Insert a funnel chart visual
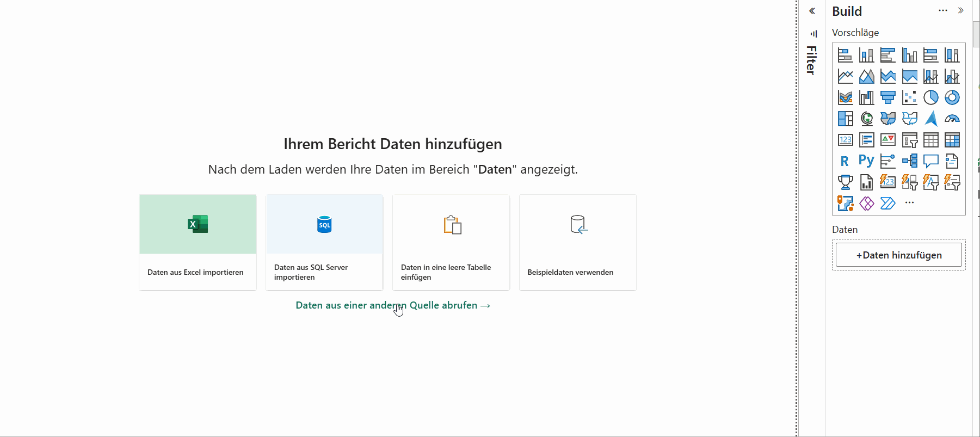Image resolution: width=980 pixels, height=437 pixels. (887, 97)
